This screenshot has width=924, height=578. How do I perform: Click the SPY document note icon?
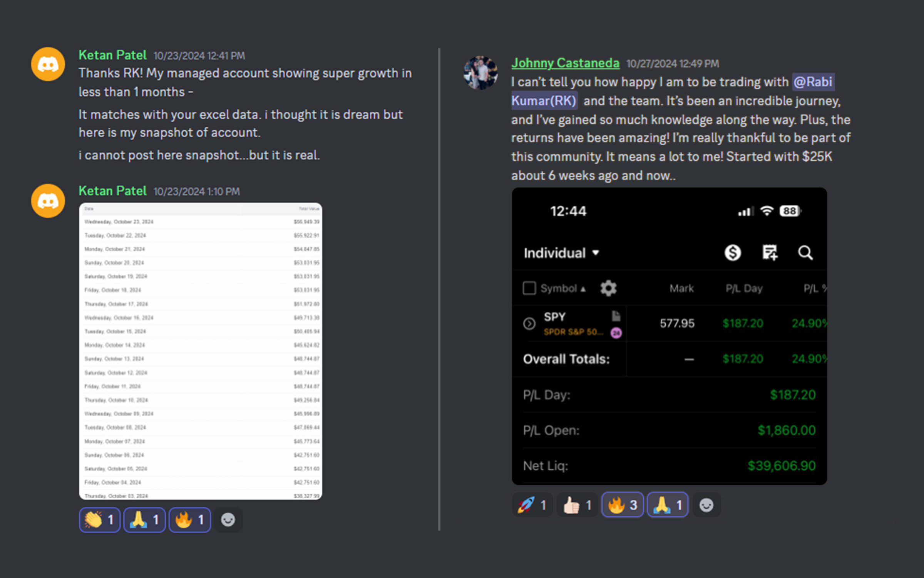pos(616,316)
